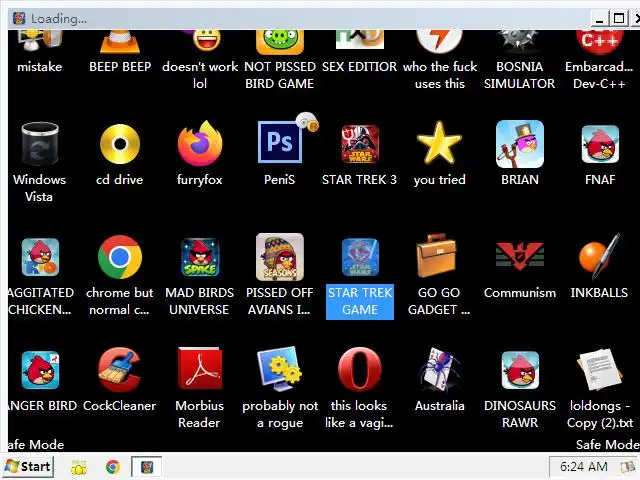Open the CockCleaner broom icon

[120, 369]
